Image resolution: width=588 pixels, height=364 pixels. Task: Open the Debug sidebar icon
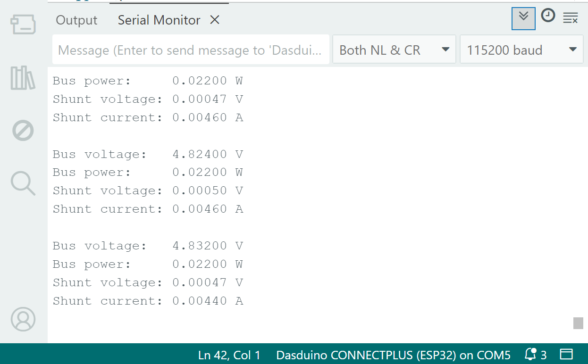pyautogui.click(x=23, y=130)
